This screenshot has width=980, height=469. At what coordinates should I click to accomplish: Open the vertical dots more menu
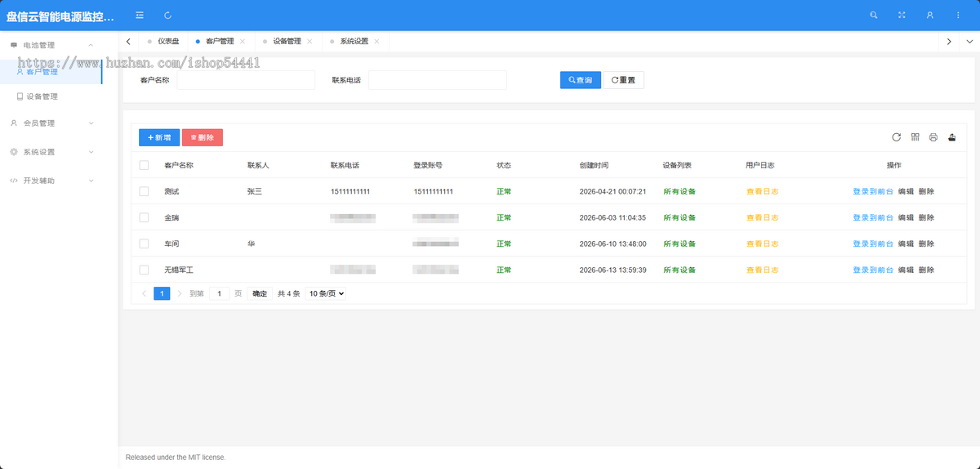pyautogui.click(x=958, y=16)
